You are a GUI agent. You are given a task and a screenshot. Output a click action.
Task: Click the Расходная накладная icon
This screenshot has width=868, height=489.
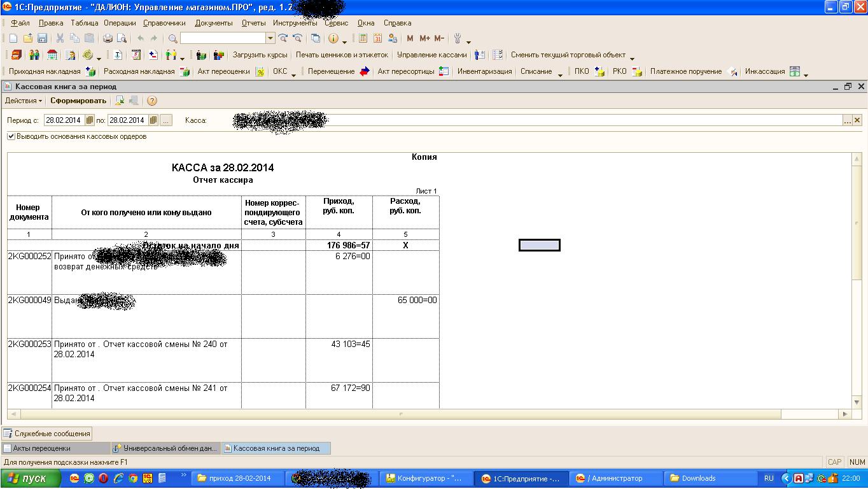185,71
